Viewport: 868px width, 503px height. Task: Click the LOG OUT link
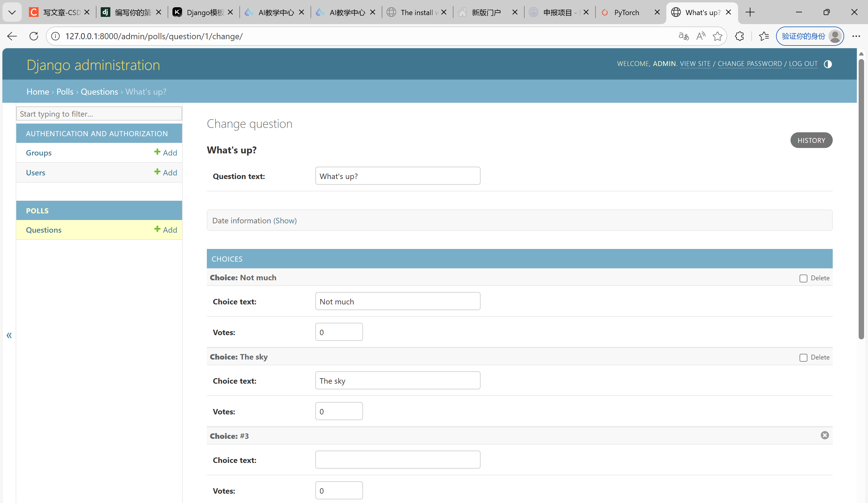tap(803, 64)
